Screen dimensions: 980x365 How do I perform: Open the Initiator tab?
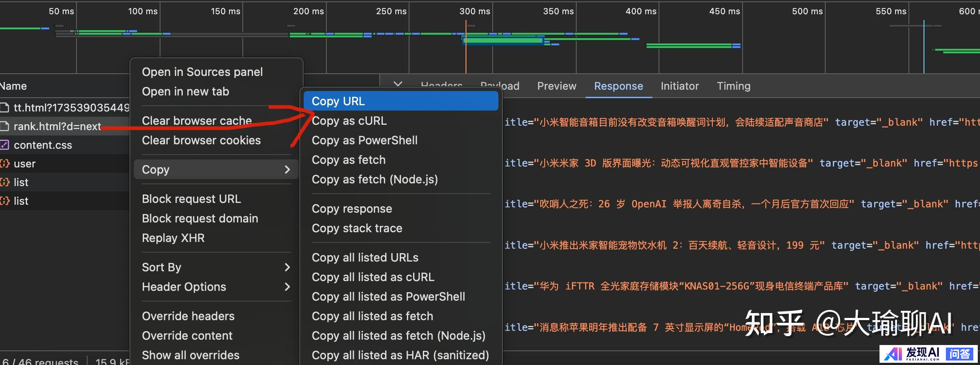click(679, 86)
